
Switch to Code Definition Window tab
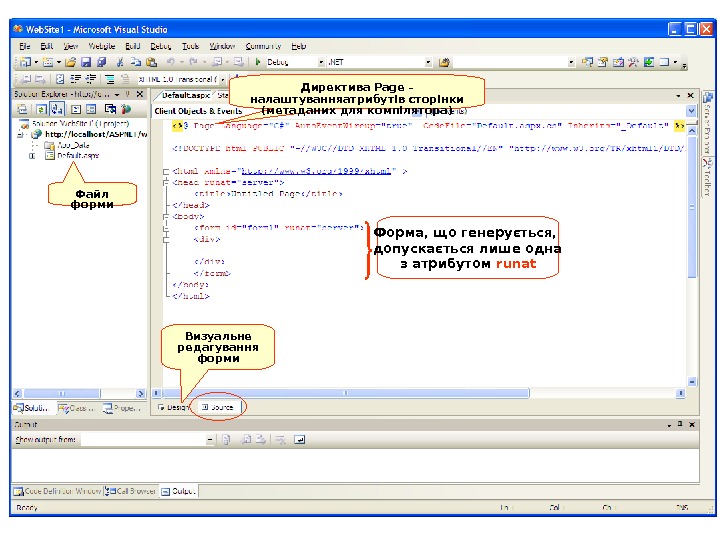click(x=57, y=491)
